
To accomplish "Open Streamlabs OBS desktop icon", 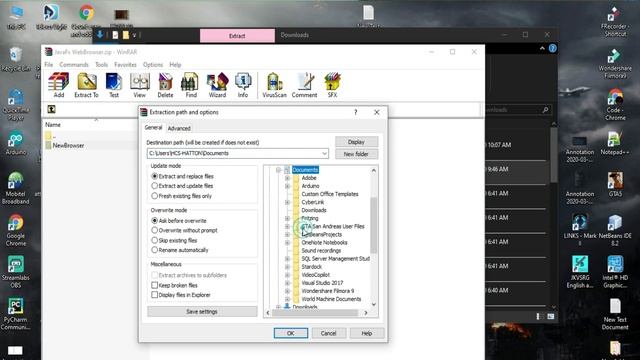I will pos(16,272).
